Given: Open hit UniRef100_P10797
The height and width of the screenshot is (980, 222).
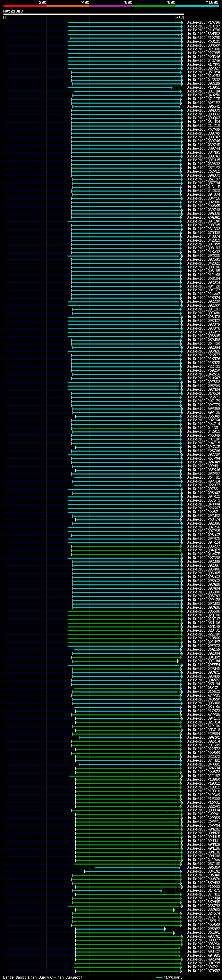Looking at the screenshot, I should click(203, 26).
